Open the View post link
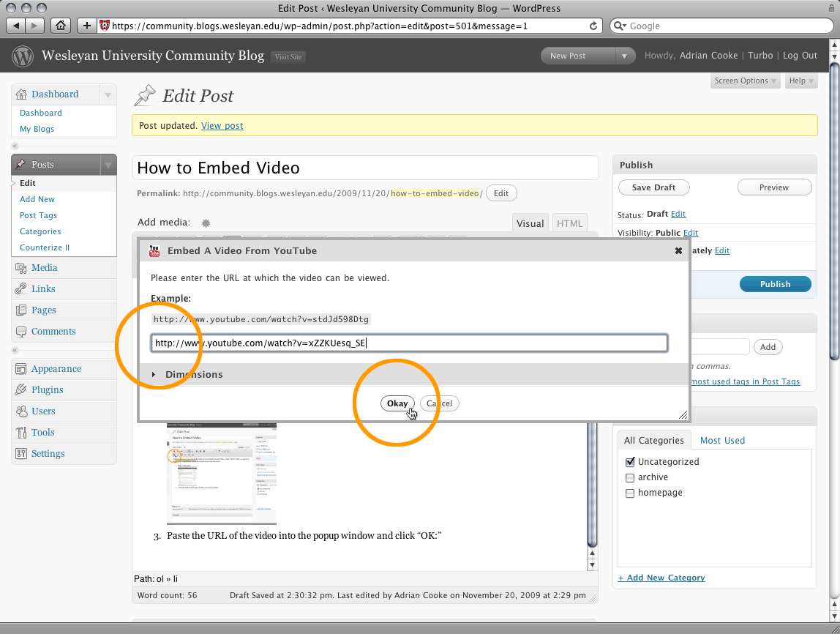Image resolution: width=840 pixels, height=634 pixels. [222, 126]
